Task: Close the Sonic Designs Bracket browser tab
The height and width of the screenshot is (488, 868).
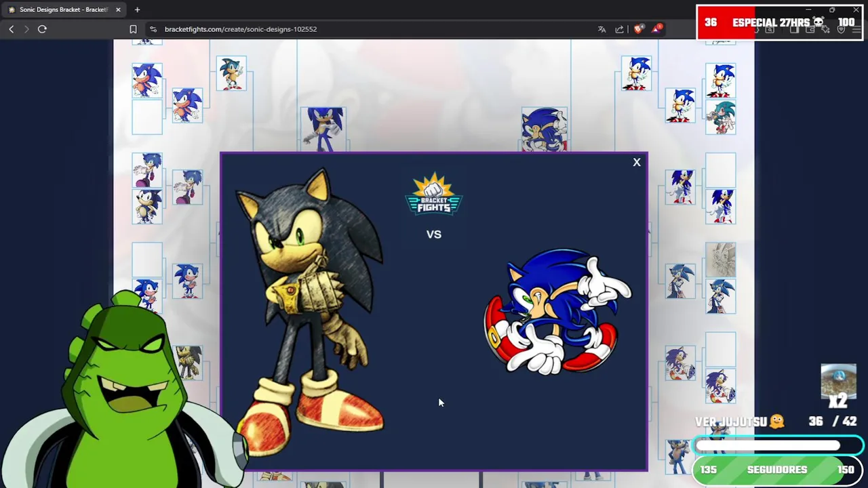Action: 118,9
